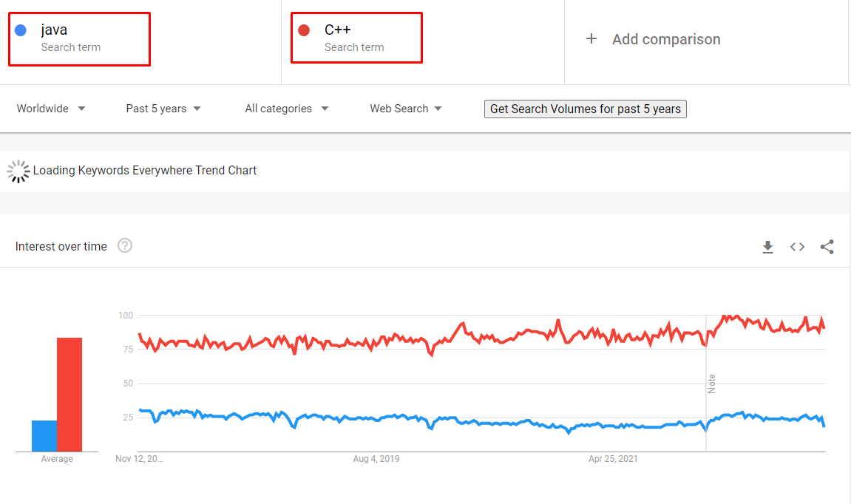
Task: Click the Apr 25, 2021 axis label
Action: (x=613, y=459)
